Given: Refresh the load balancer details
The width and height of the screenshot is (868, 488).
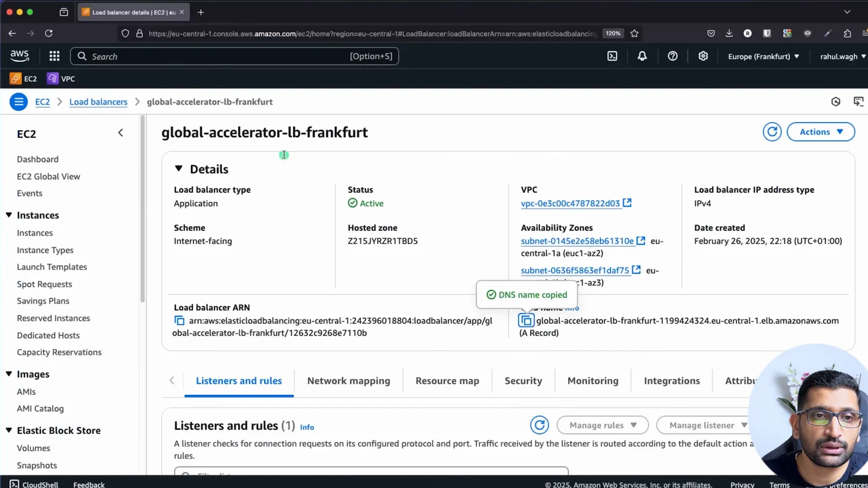Looking at the screenshot, I should click(x=772, y=132).
